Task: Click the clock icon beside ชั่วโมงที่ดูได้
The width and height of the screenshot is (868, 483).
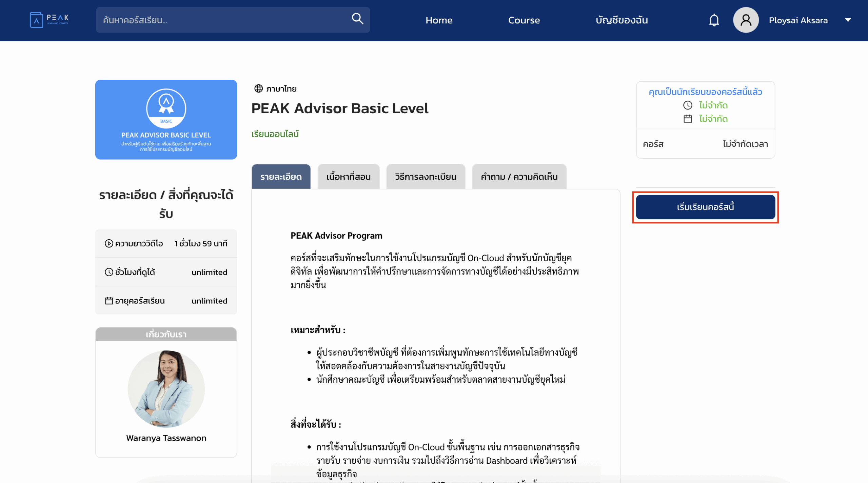Action: click(108, 272)
